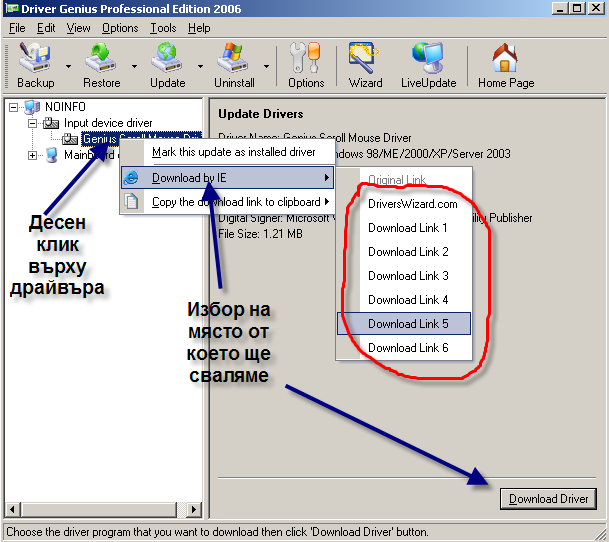Screen dimensions: 609x542
Task: Click the Driver Genius title bar icon
Action: (12, 8)
